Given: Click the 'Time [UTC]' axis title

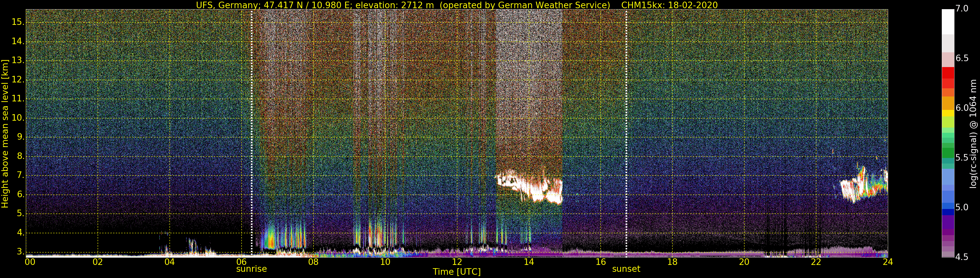Looking at the screenshot, I should (x=457, y=272).
